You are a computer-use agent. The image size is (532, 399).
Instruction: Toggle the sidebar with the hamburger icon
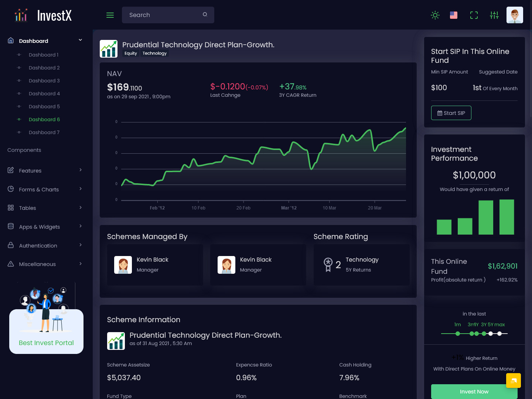(110, 15)
